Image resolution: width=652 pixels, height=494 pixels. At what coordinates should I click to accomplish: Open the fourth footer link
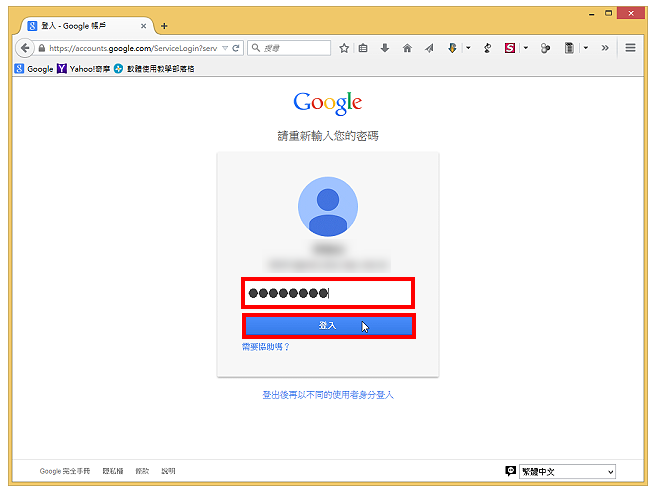point(168,471)
